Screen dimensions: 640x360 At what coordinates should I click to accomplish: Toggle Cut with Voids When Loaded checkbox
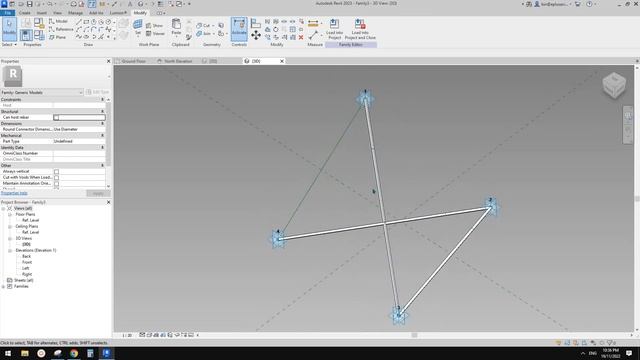click(56, 178)
